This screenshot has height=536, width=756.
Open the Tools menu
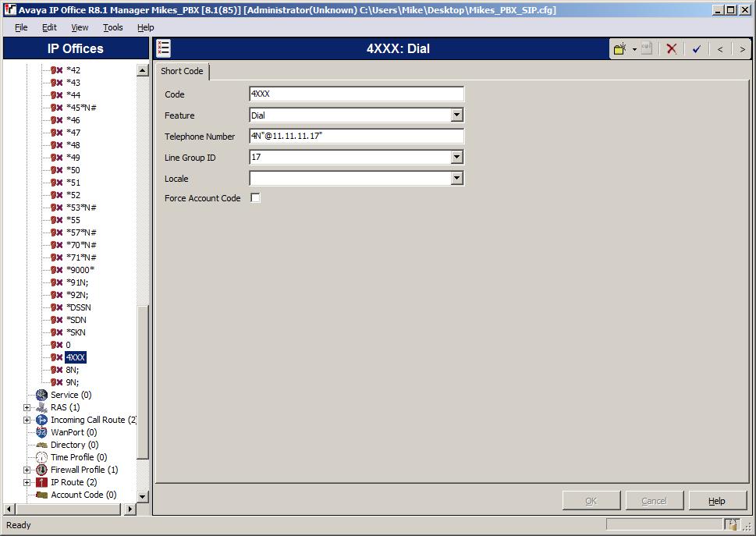(x=113, y=27)
